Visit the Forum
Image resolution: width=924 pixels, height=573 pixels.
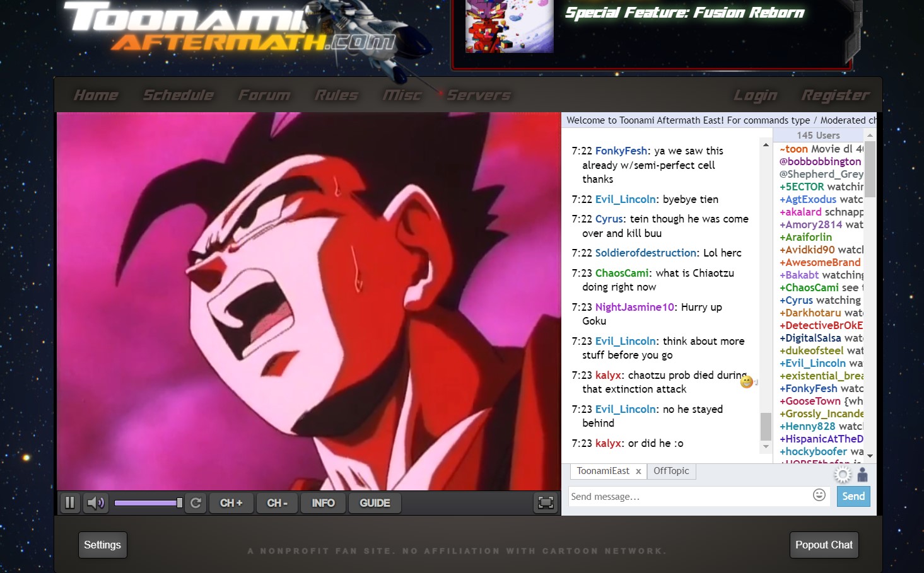(264, 95)
